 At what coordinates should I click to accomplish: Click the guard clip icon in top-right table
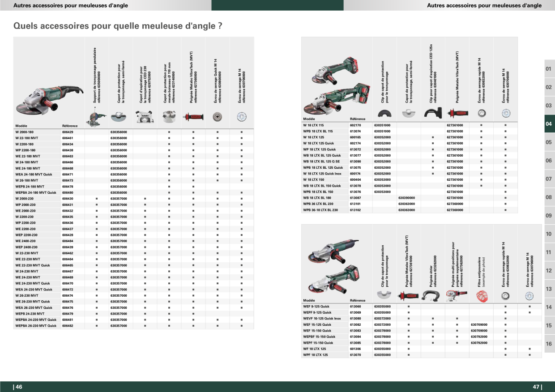(384, 113)
